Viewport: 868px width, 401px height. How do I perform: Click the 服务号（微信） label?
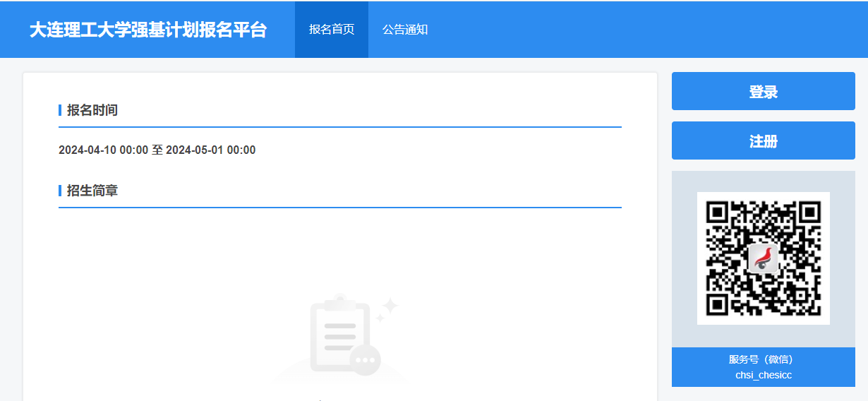pos(764,359)
